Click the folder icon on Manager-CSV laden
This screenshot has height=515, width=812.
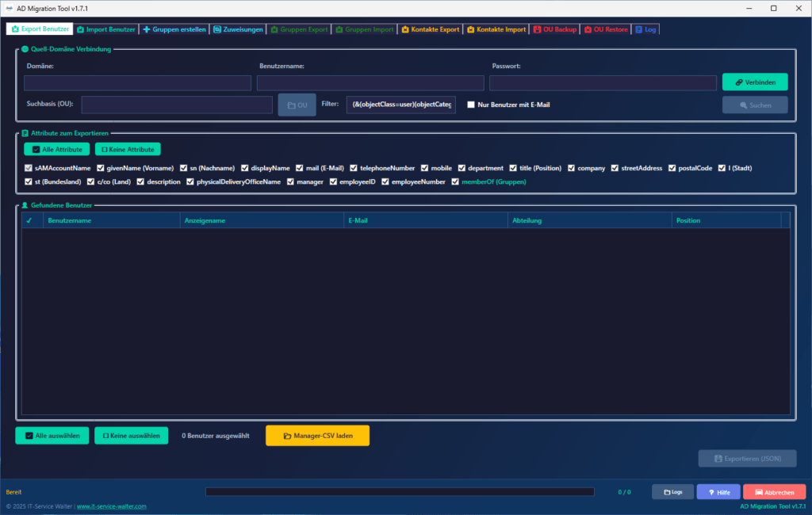(287, 435)
